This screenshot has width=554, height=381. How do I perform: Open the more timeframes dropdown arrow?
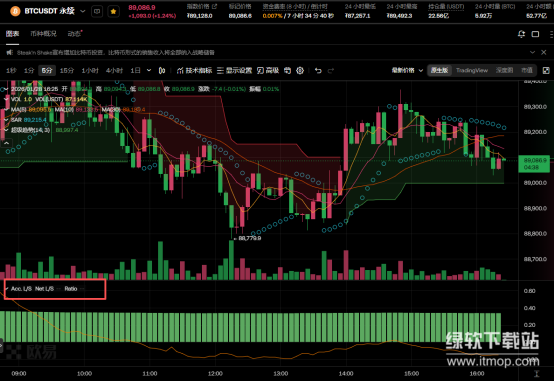point(149,71)
